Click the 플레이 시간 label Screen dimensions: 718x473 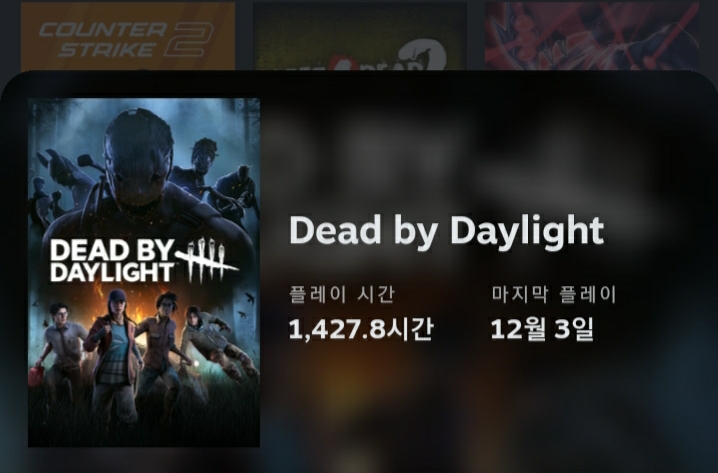(342, 294)
